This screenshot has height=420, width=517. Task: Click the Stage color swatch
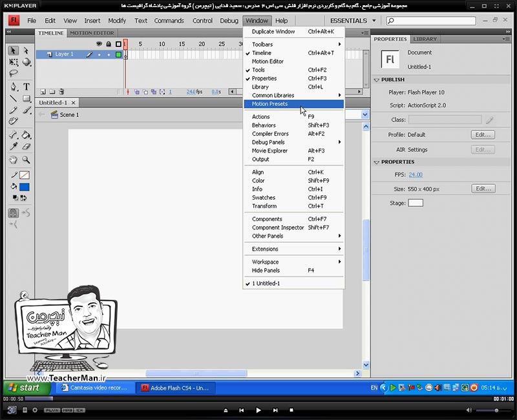click(416, 203)
